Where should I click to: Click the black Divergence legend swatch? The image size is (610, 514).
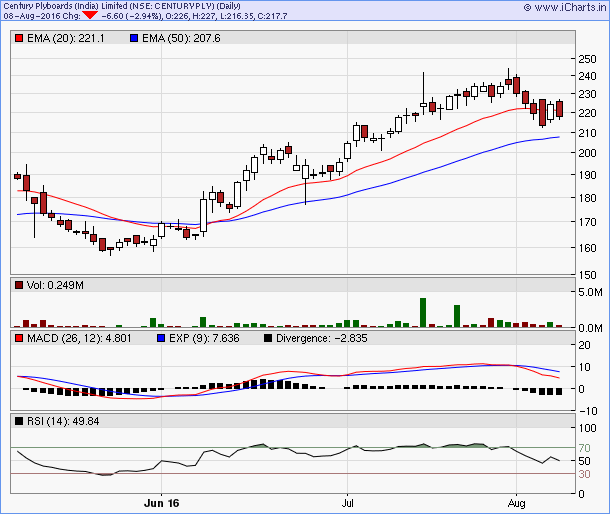click(268, 338)
